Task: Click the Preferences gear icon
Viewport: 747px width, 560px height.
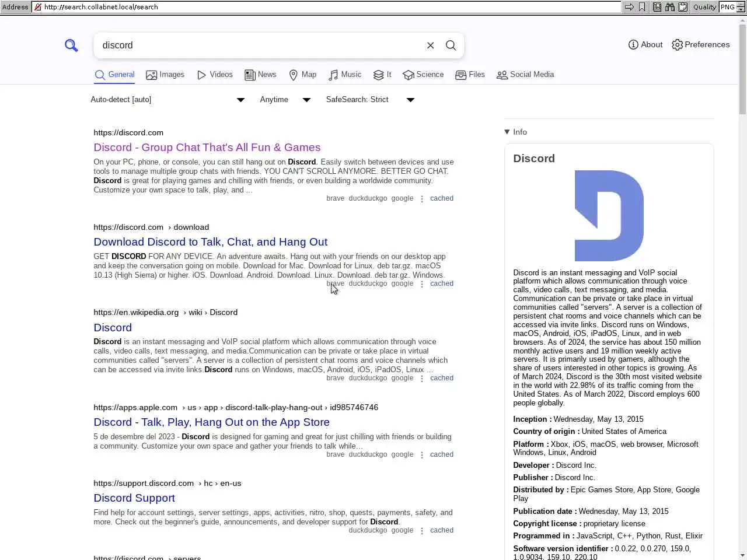Action: 677,45
